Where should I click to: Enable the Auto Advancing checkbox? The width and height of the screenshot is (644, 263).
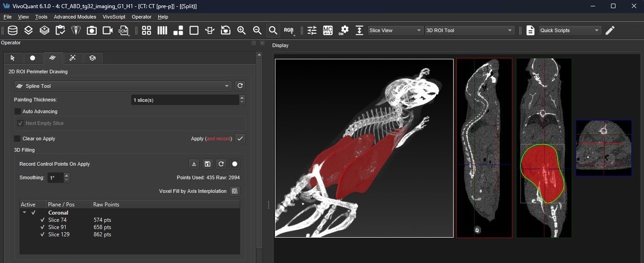(17, 111)
